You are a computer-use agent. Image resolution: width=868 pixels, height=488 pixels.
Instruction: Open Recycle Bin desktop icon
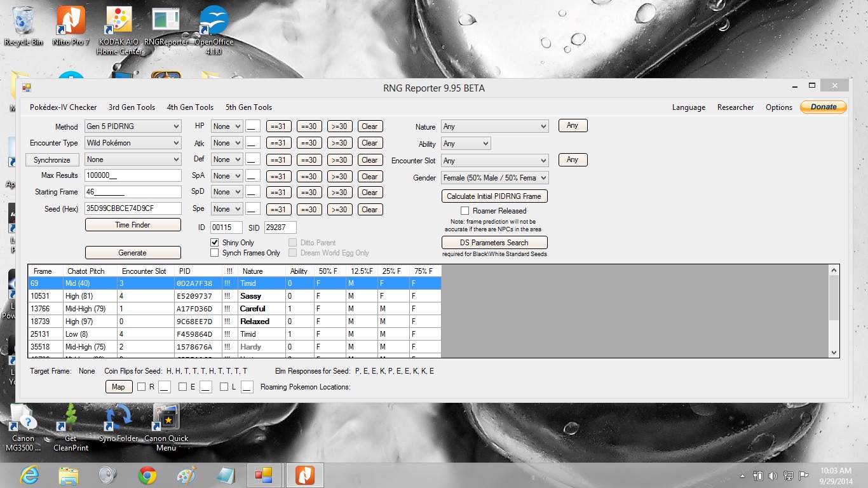23,22
